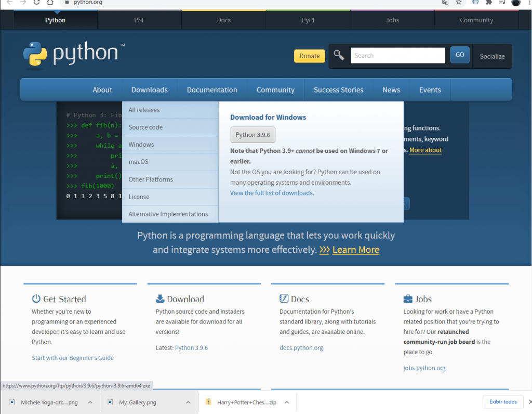Open the About nav menu
Screen dimensions: 532x414
(102, 90)
